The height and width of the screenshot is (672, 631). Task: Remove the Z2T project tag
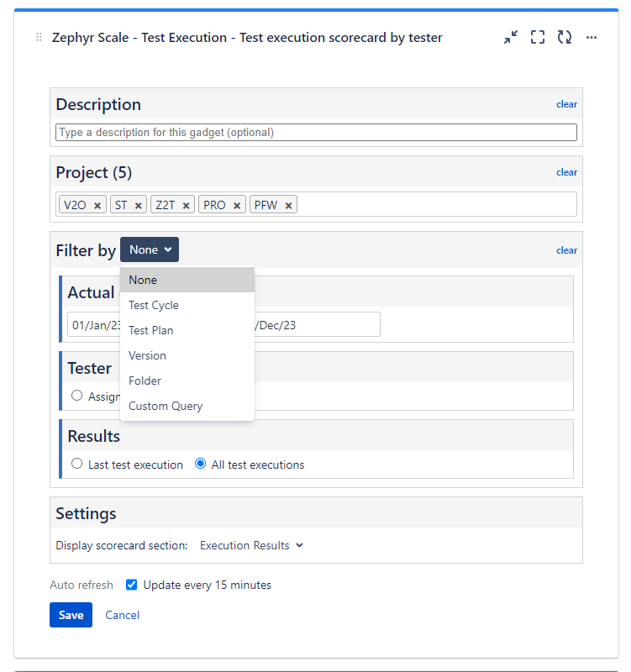click(186, 205)
